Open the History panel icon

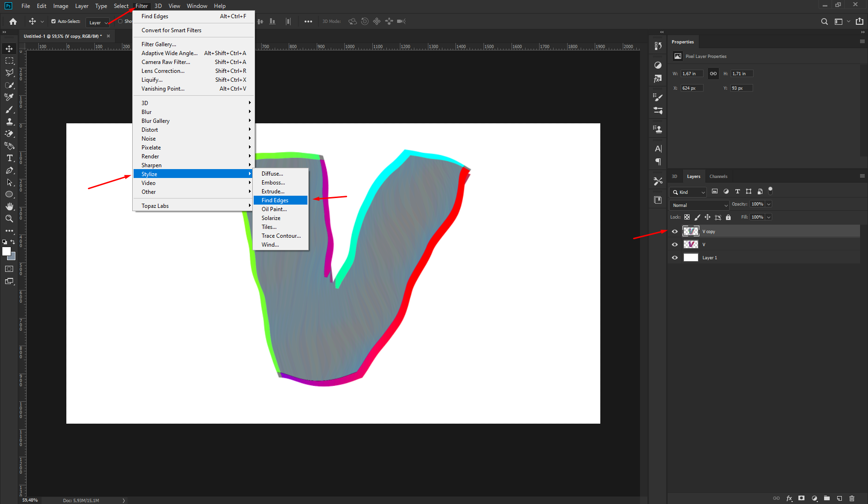(658, 46)
